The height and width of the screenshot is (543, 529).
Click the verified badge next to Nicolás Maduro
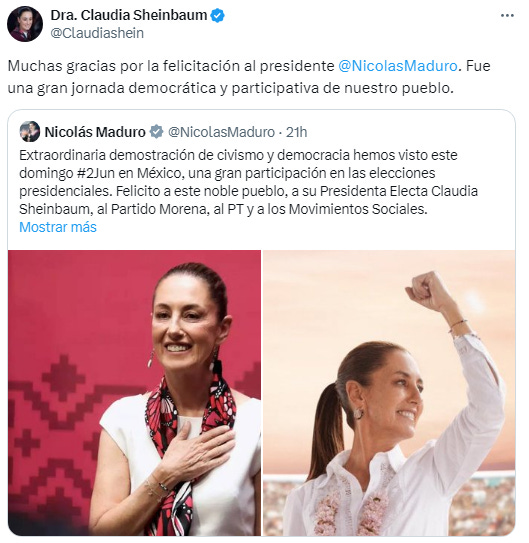coord(156,132)
